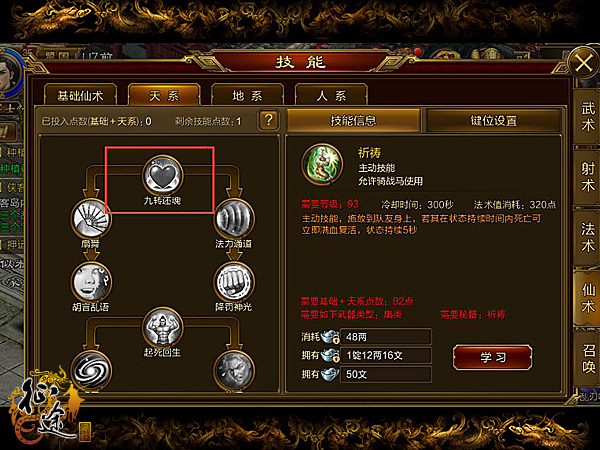The height and width of the screenshot is (450, 600).
Task: Select the 武术 side category
Action: [x=587, y=116]
